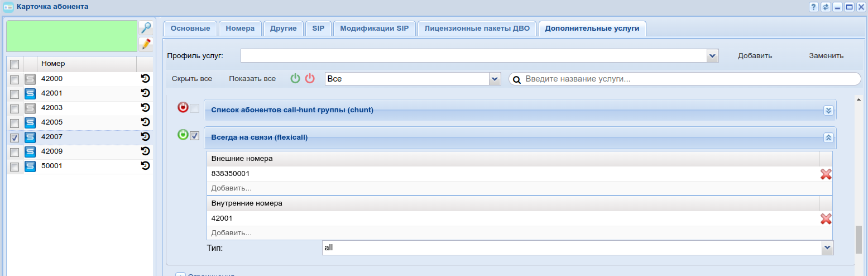Open the Type dropdown showing 'all'
This screenshot has height=276, width=868.
pos(827,247)
